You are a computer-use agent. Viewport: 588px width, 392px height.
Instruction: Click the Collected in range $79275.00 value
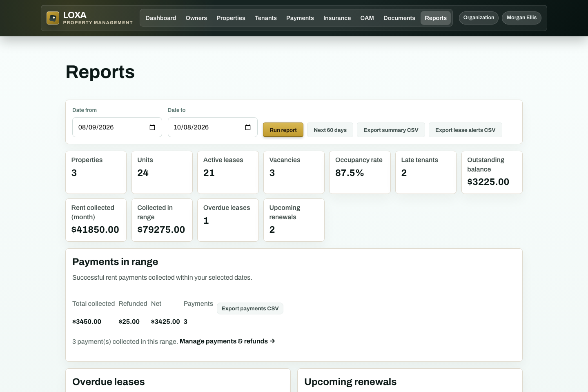[x=161, y=229]
